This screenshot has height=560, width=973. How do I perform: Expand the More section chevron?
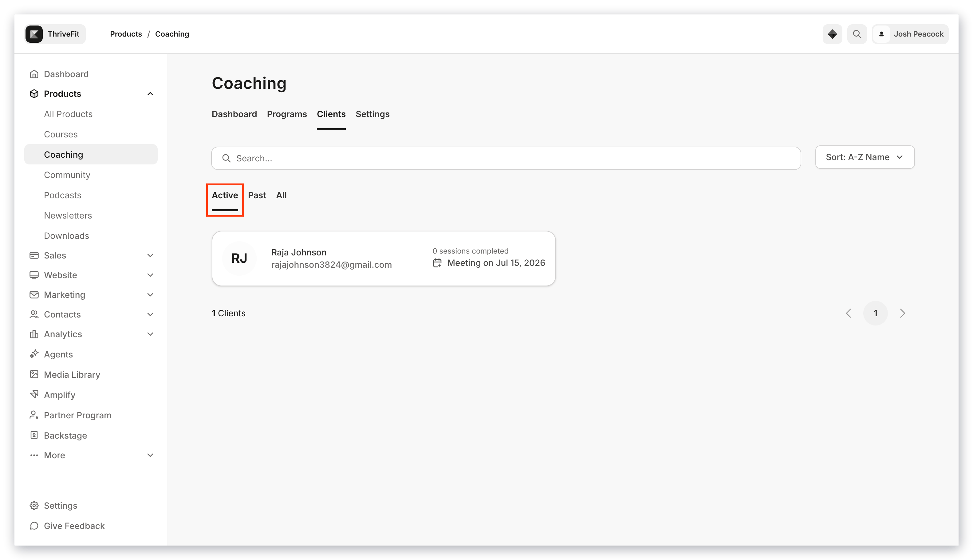(150, 455)
